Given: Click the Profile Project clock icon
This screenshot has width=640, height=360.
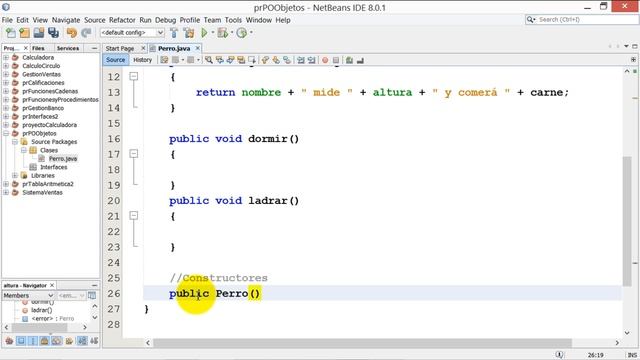Looking at the screenshot, I should pos(242,33).
